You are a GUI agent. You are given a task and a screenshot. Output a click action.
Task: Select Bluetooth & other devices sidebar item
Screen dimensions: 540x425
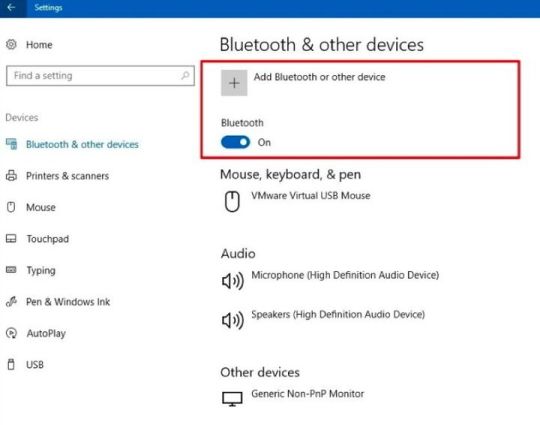pyautogui.click(x=82, y=144)
